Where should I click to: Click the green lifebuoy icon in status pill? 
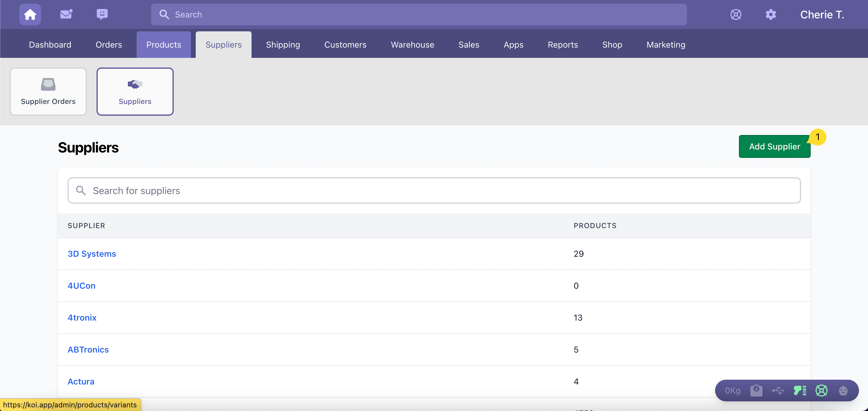821,391
